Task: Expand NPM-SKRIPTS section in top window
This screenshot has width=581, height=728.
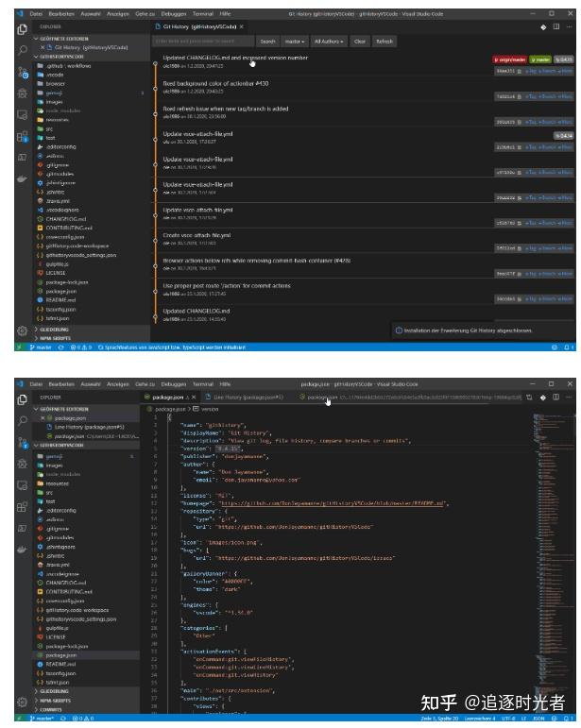Action: 54,338
